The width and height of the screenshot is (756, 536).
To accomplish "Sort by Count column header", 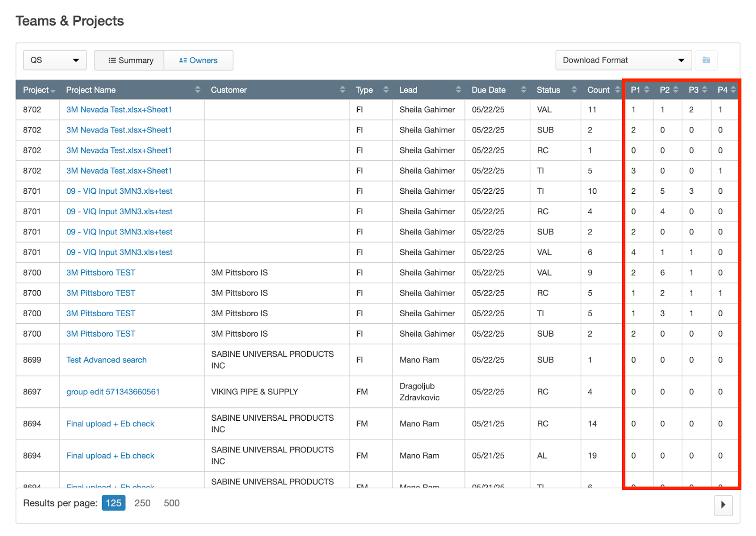I will (x=598, y=90).
